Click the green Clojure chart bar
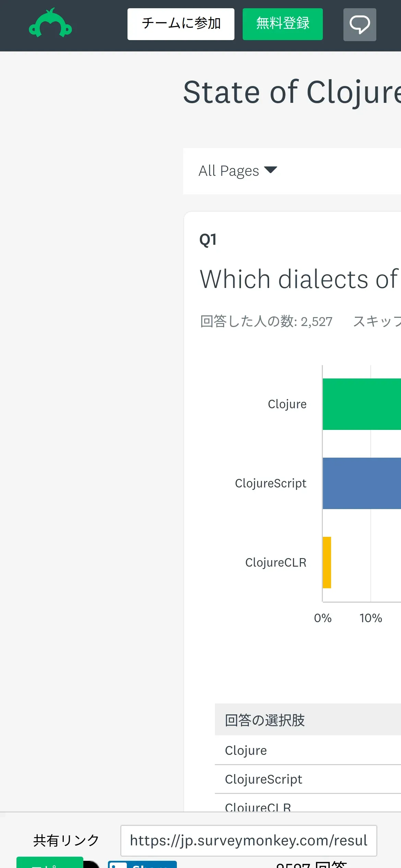Image resolution: width=401 pixels, height=868 pixels. 362,404
